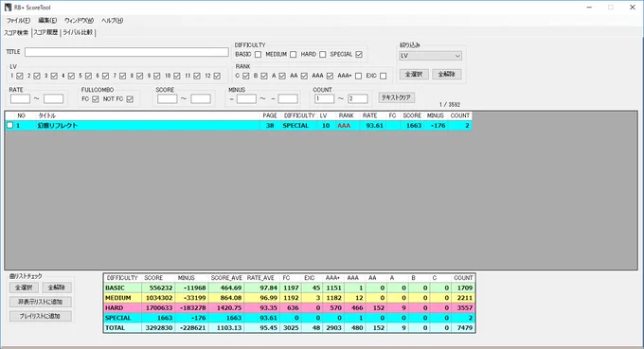Focus the COUNT minimum field showing 1
The height and width of the screenshot is (349, 644).
pos(325,98)
